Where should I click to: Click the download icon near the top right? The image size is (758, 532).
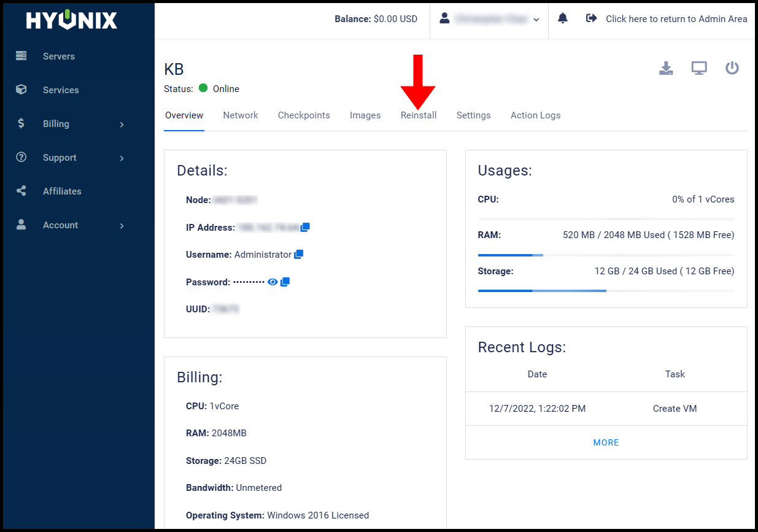[666, 69]
